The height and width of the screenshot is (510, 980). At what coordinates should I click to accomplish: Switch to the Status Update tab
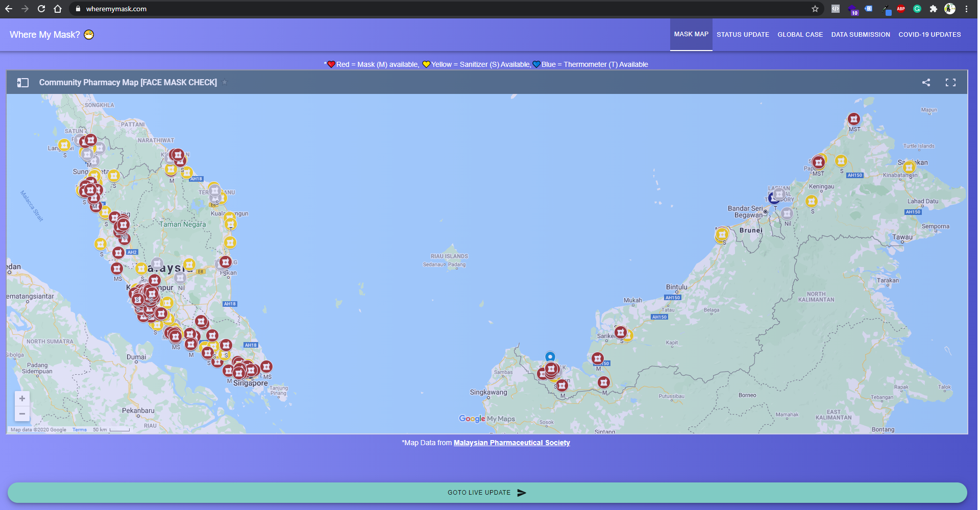(742, 35)
